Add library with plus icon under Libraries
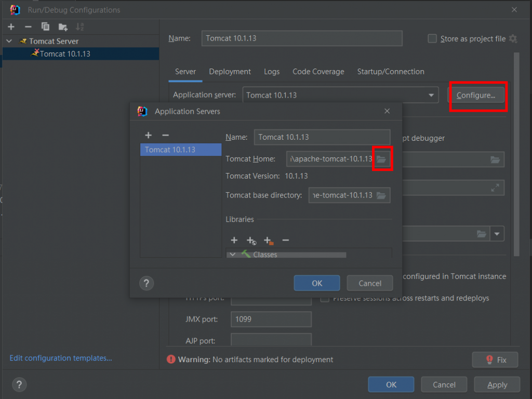The width and height of the screenshot is (532, 399). coord(234,240)
